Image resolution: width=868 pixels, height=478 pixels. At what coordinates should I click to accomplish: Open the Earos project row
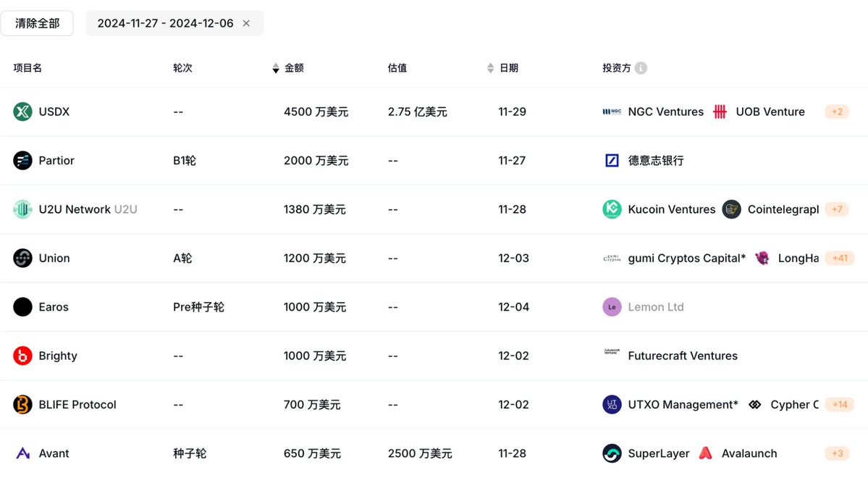pos(54,307)
